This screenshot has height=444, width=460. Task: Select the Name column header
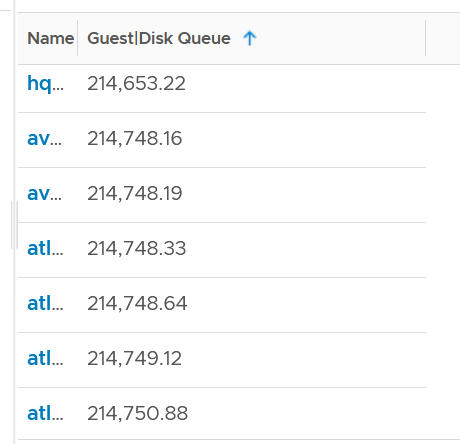click(x=51, y=38)
